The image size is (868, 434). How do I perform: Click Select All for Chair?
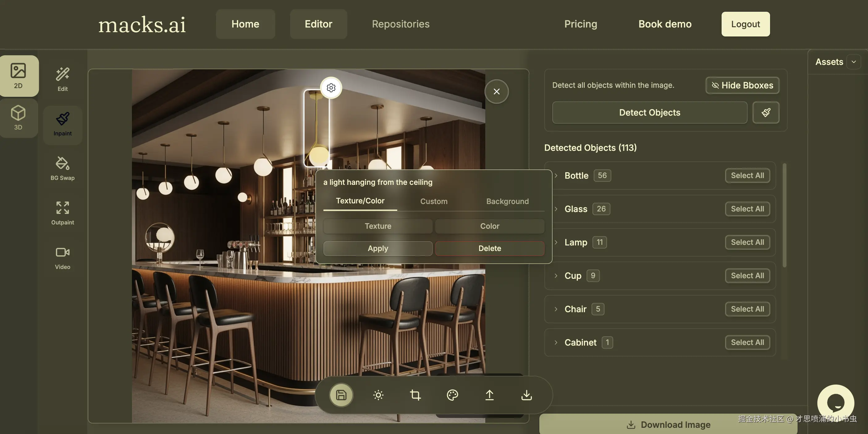coord(747,309)
